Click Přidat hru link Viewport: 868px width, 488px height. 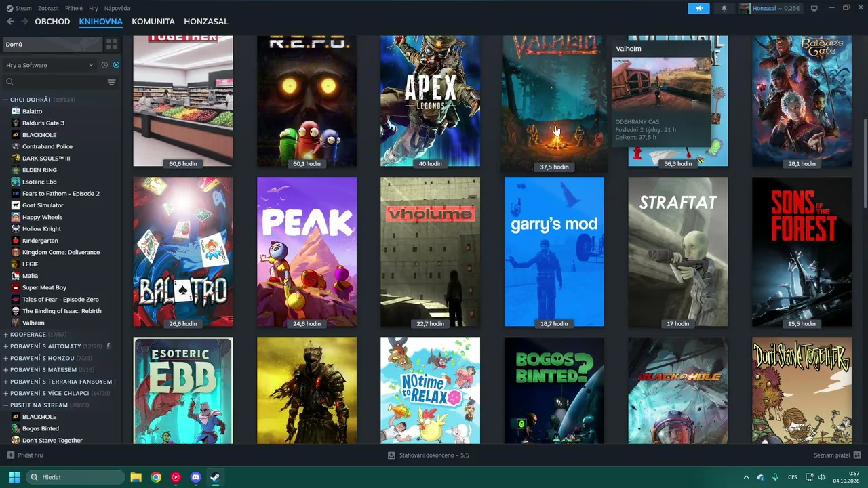tap(30, 455)
